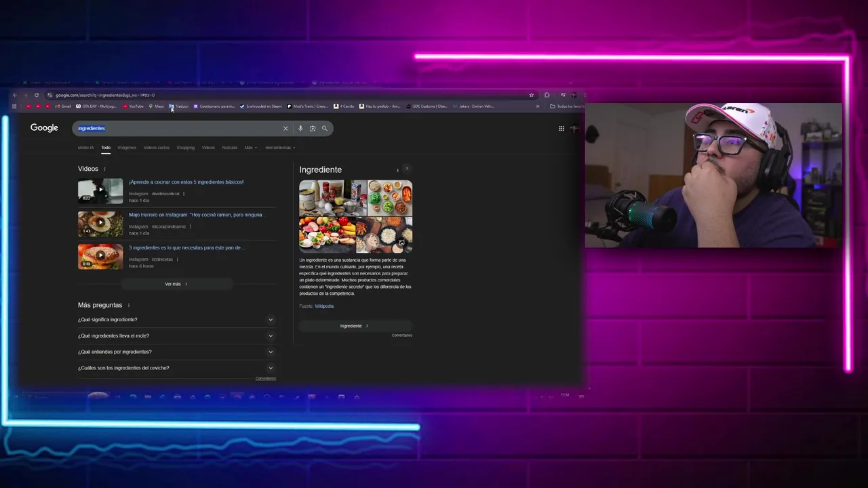Open the Ingrediente panel image collage

click(355, 216)
